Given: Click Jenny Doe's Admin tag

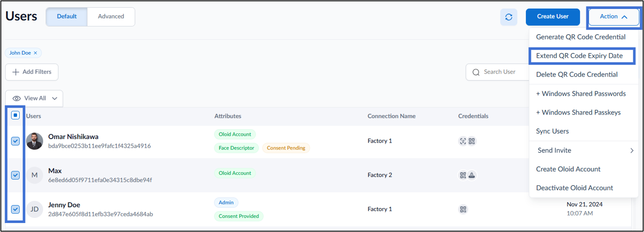Looking at the screenshot, I should pos(226,203).
